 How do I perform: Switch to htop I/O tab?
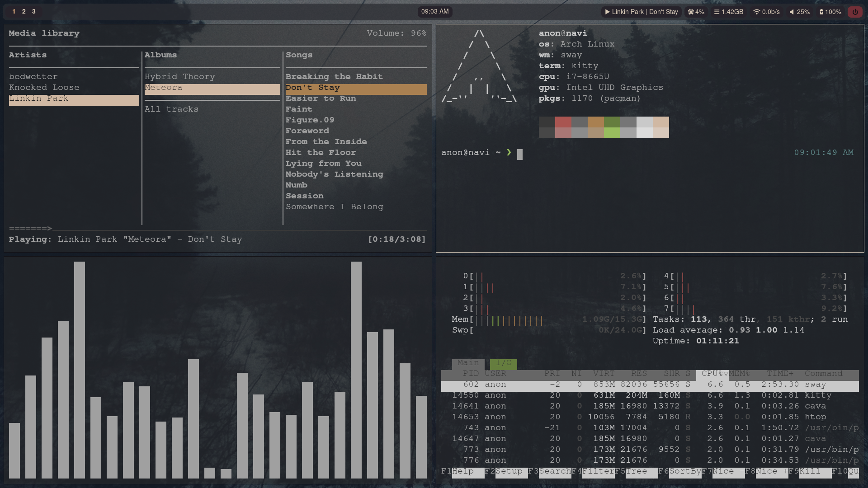coord(503,363)
